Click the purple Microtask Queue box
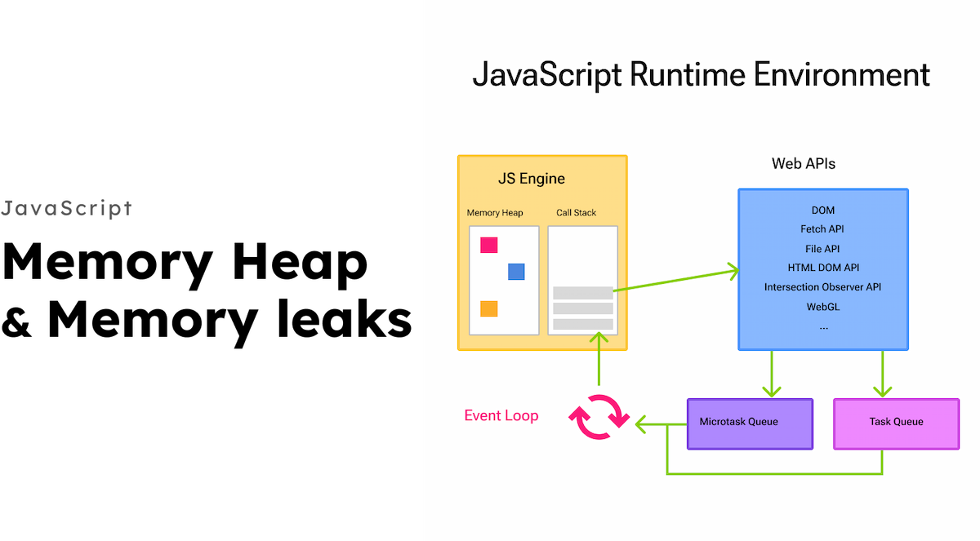 (x=750, y=423)
